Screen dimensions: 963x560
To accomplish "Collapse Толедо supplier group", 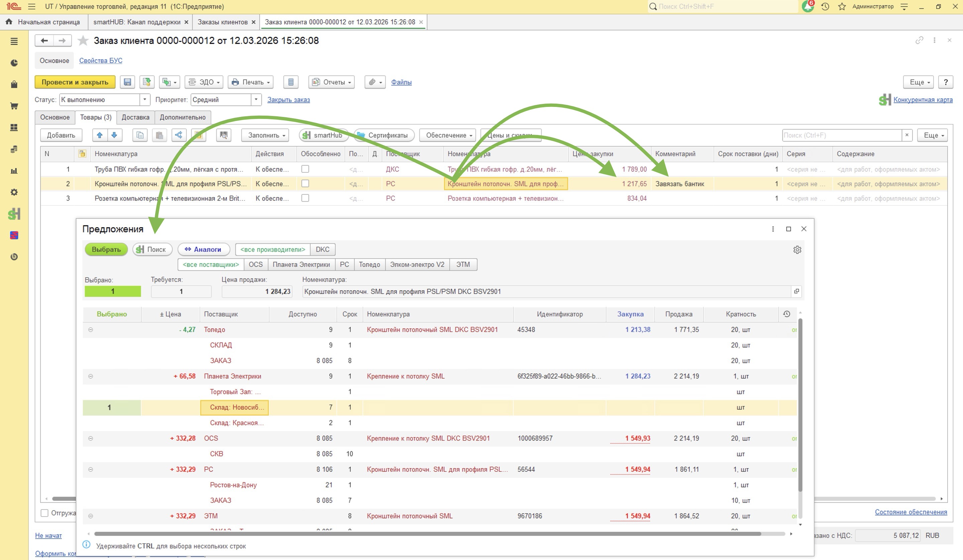I will (x=91, y=330).
